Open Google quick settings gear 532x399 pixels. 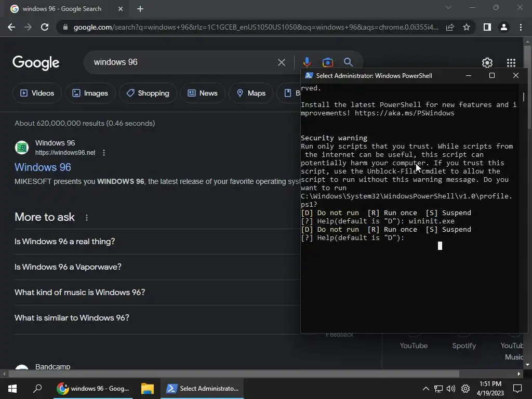(x=487, y=63)
